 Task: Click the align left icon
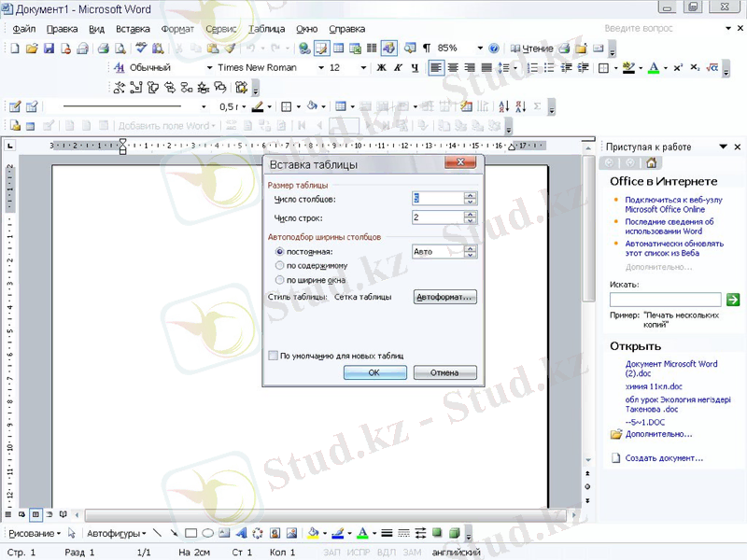(436, 68)
